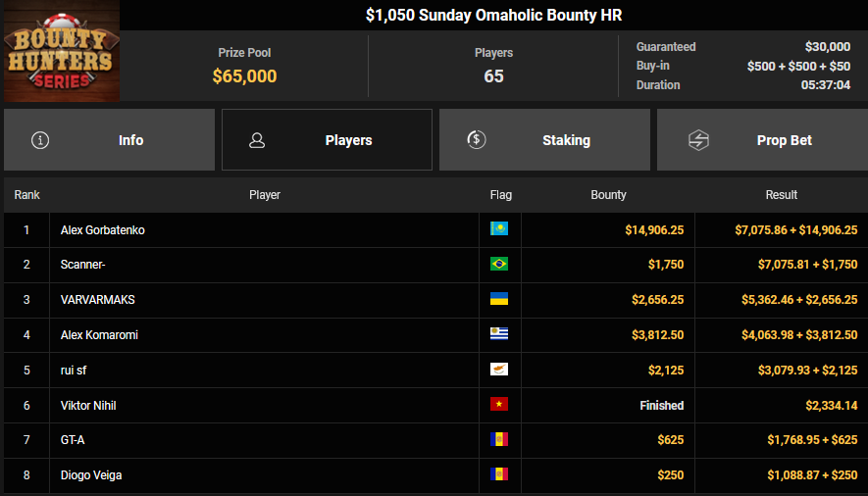Viewport: 868px width, 496px height.
Task: Click the Brazil flag beside Scanner-
Action: [499, 265]
